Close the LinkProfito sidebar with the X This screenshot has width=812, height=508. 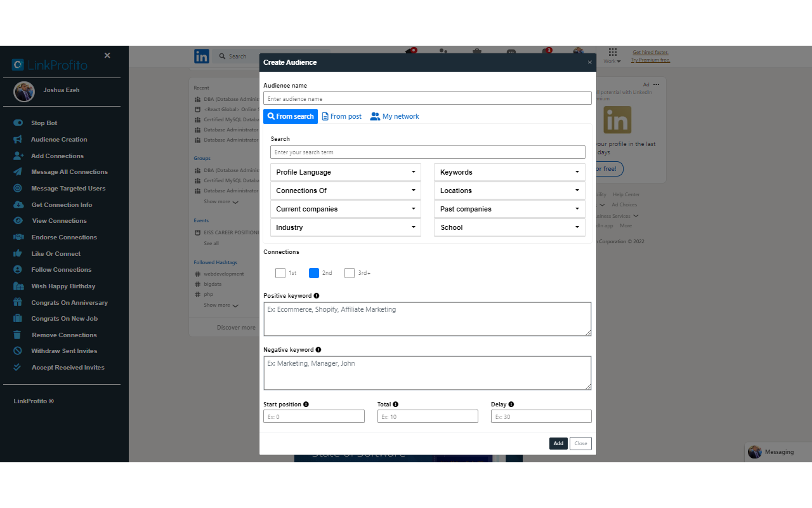107,55
